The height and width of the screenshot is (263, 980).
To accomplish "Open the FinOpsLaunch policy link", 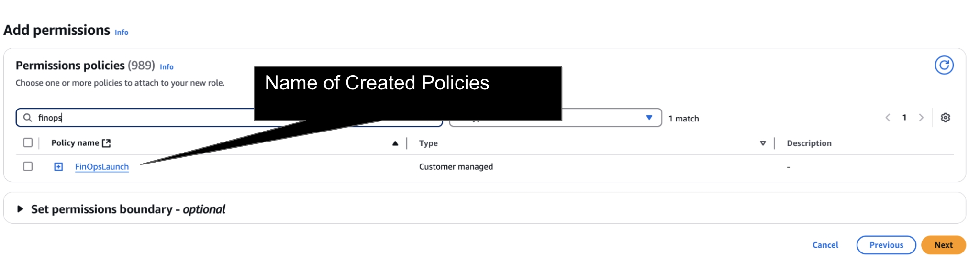I will 102,167.
